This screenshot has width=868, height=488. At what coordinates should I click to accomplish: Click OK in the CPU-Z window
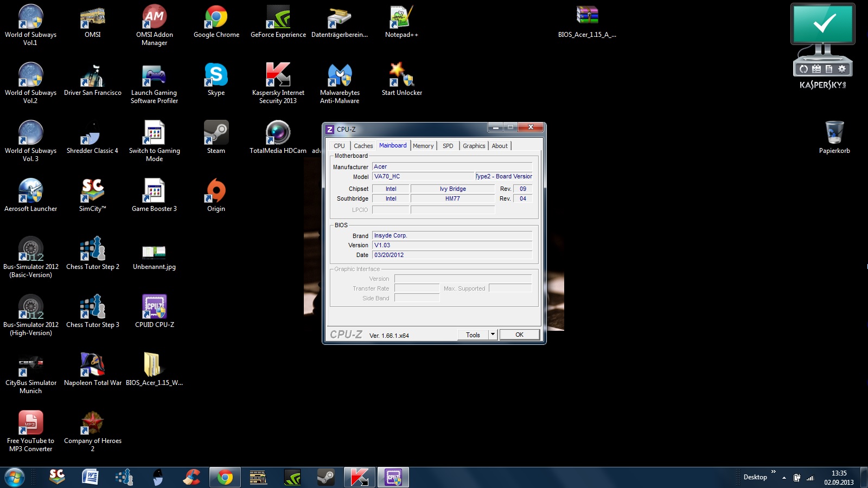click(519, 335)
